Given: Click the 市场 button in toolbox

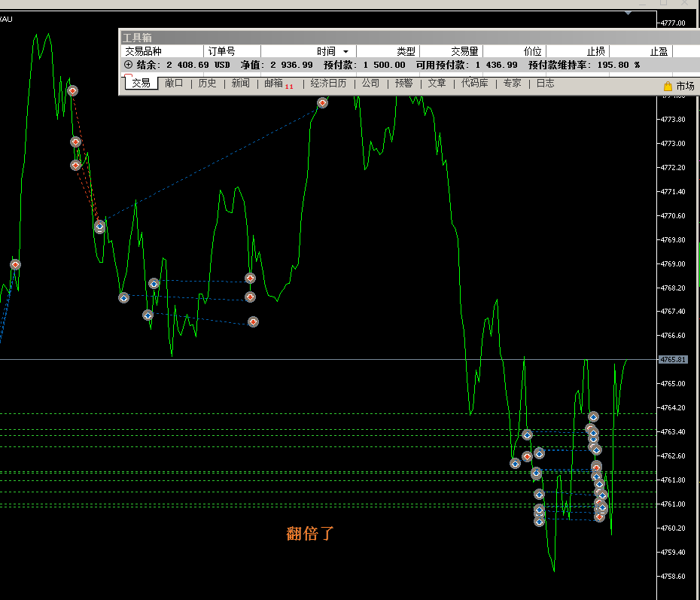Looking at the screenshot, I should coord(685,87).
